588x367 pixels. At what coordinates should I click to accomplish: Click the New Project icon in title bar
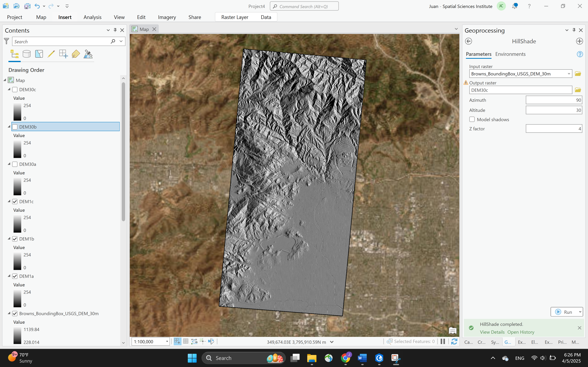[x=6, y=6]
